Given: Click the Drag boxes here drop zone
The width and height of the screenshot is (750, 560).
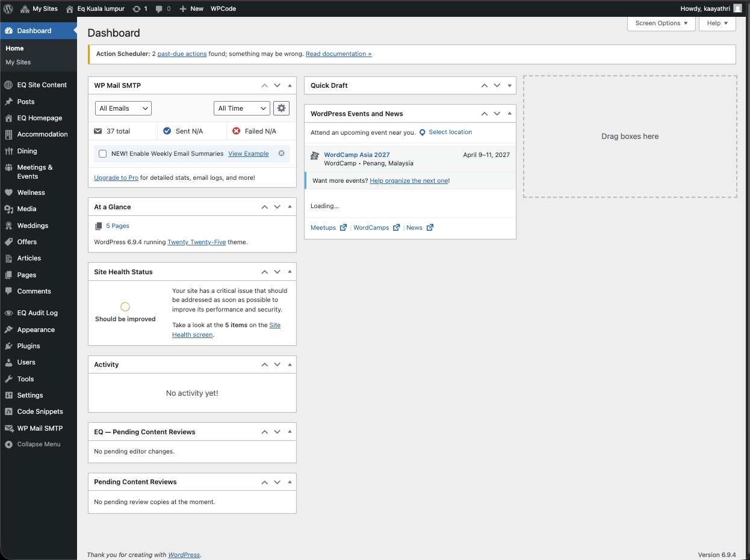Looking at the screenshot, I should click(630, 137).
